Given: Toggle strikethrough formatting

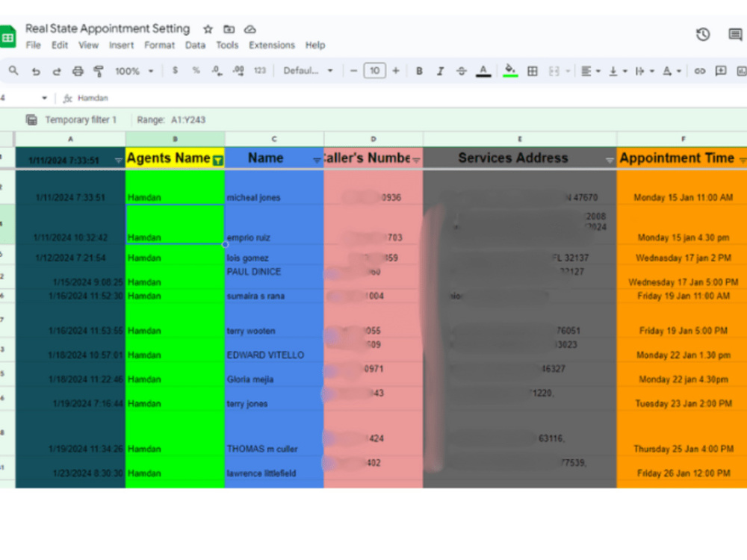Looking at the screenshot, I should (x=461, y=71).
